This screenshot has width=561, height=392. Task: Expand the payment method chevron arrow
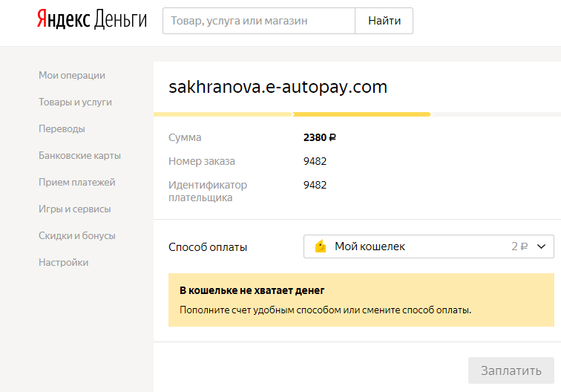tap(541, 246)
